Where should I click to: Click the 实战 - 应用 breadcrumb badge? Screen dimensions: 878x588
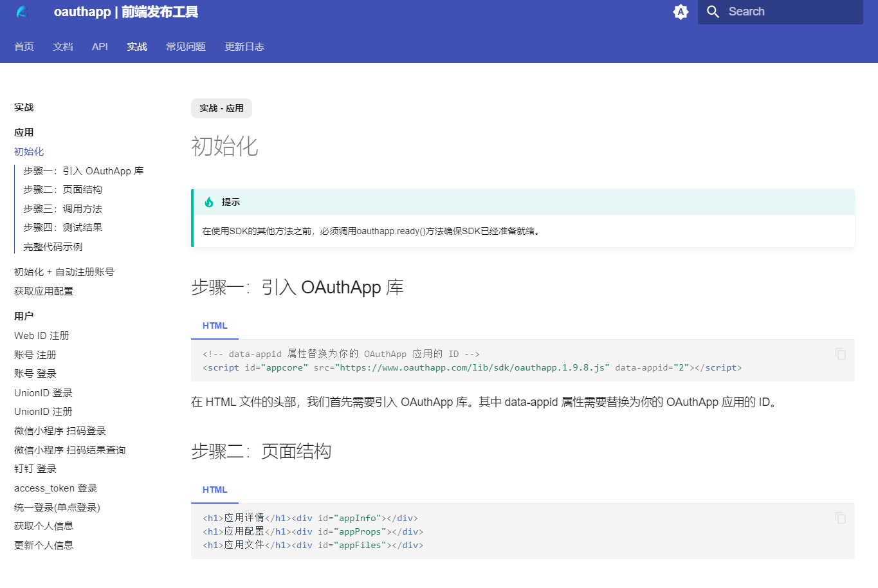click(221, 108)
